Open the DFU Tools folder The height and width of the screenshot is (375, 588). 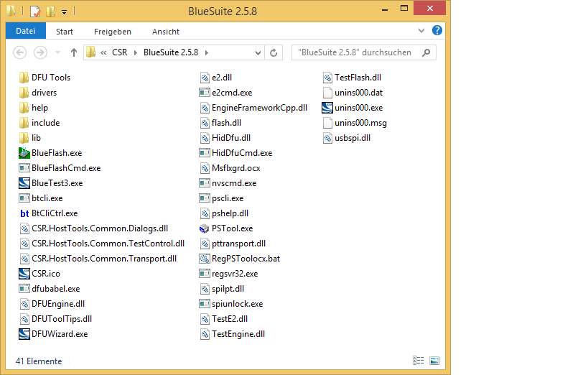coord(45,78)
